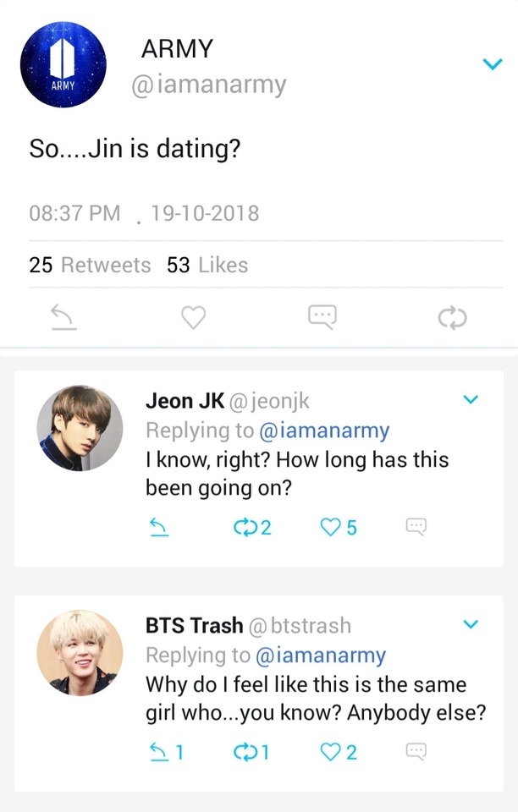Open the ARMY profile avatar

(63, 65)
